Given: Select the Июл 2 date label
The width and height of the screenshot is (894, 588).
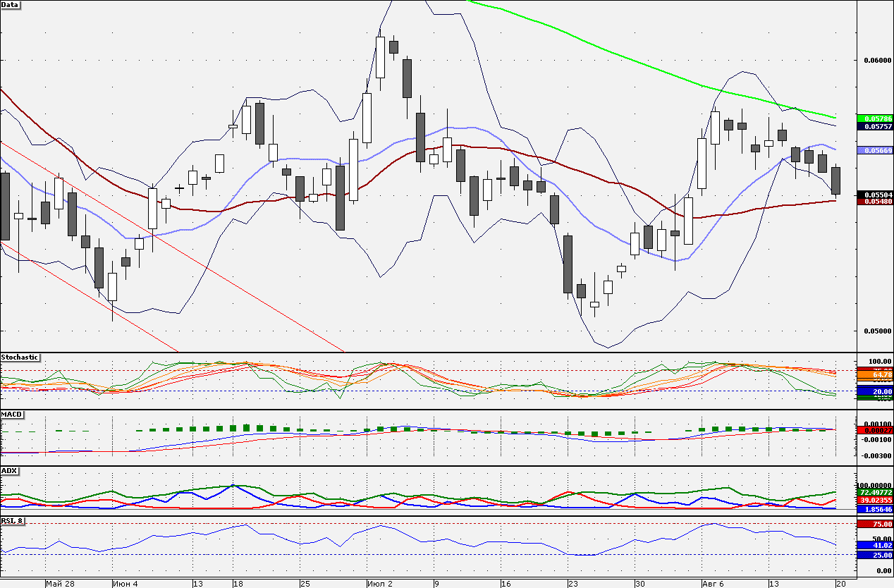Looking at the screenshot, I should pyautogui.click(x=380, y=584).
